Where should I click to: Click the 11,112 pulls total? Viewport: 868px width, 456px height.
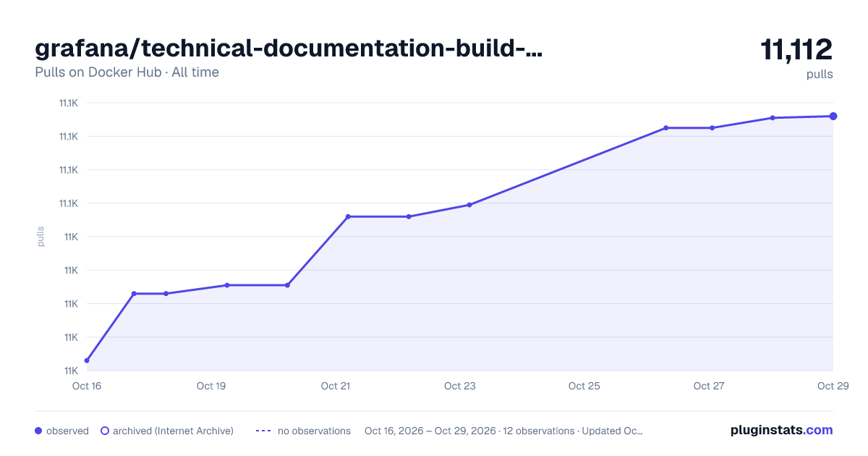click(796, 50)
